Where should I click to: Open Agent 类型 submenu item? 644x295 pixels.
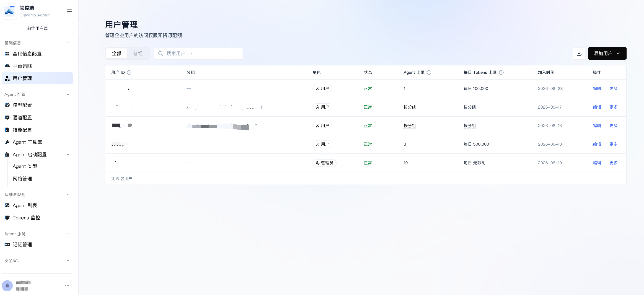tap(25, 166)
